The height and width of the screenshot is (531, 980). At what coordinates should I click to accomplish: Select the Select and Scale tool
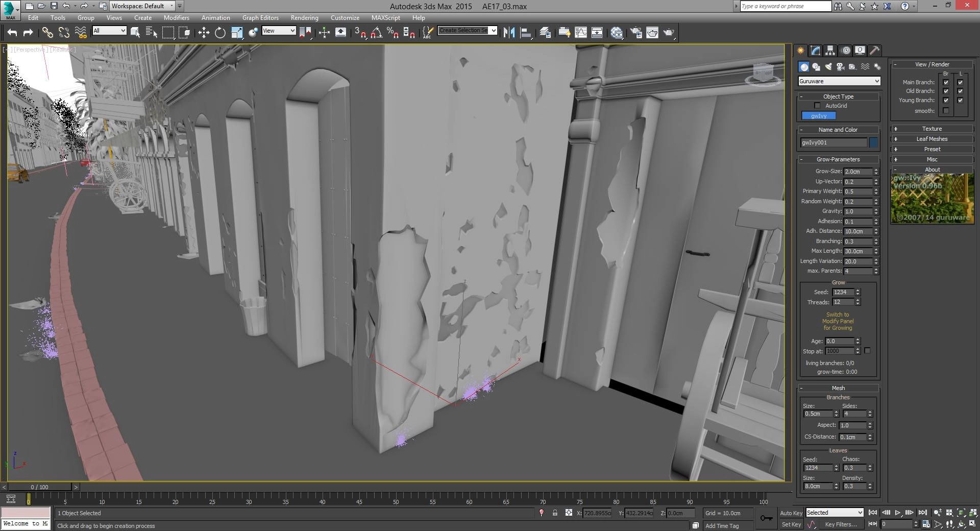[237, 33]
